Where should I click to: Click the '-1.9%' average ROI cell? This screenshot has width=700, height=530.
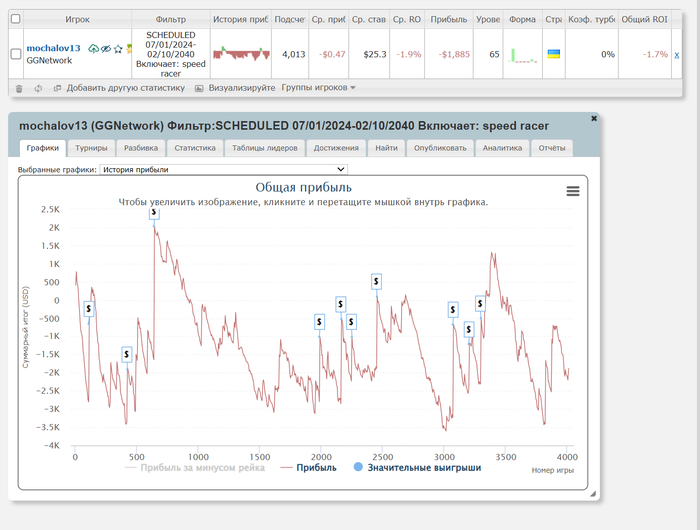tap(409, 54)
